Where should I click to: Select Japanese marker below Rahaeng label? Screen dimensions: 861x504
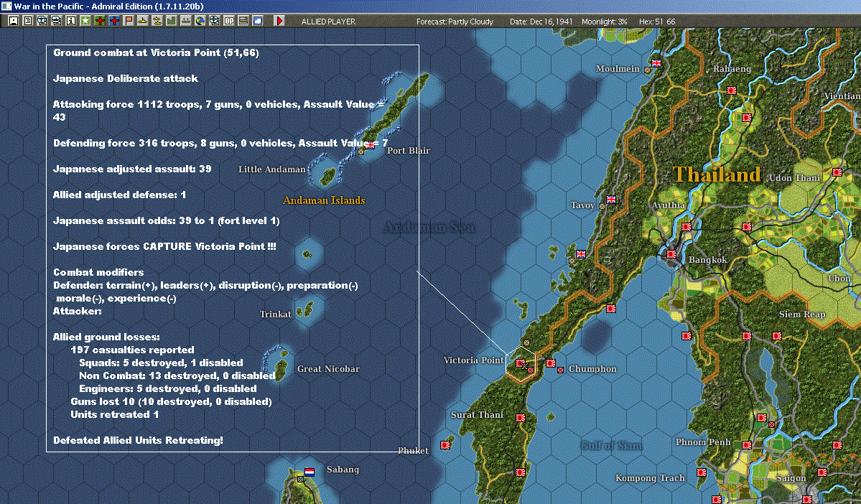click(732, 90)
